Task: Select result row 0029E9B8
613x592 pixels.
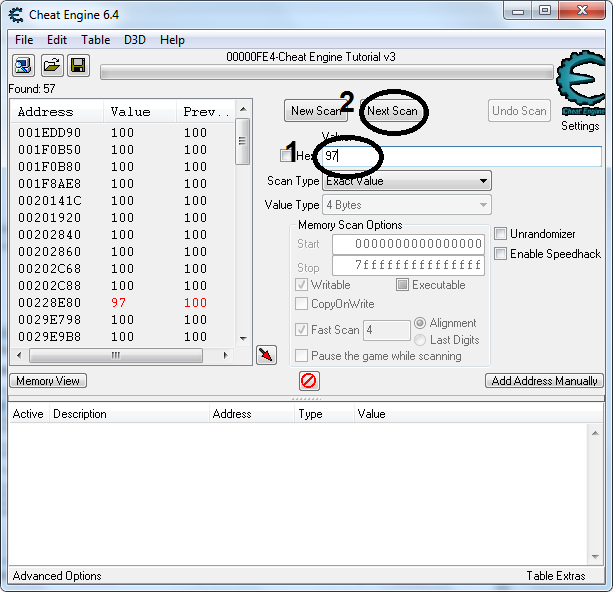Action: pos(123,337)
